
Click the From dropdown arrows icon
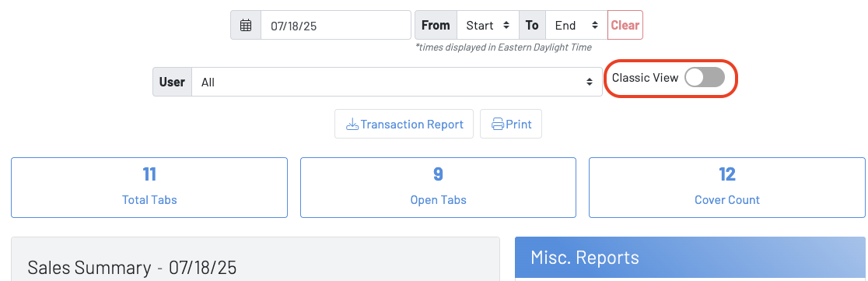506,26
